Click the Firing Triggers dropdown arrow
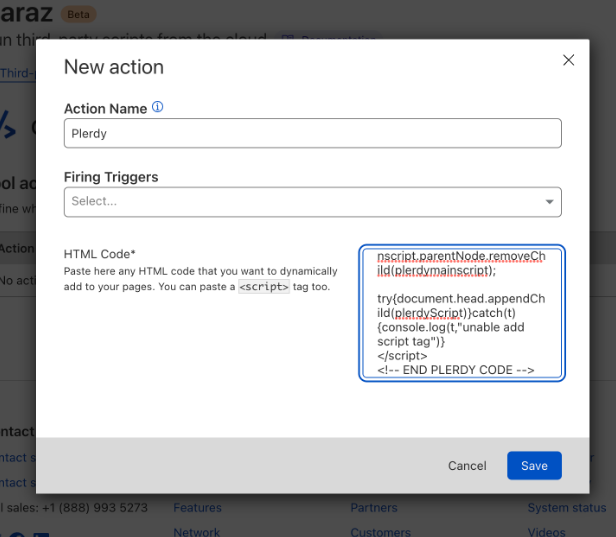The height and width of the screenshot is (537, 616). coord(549,202)
